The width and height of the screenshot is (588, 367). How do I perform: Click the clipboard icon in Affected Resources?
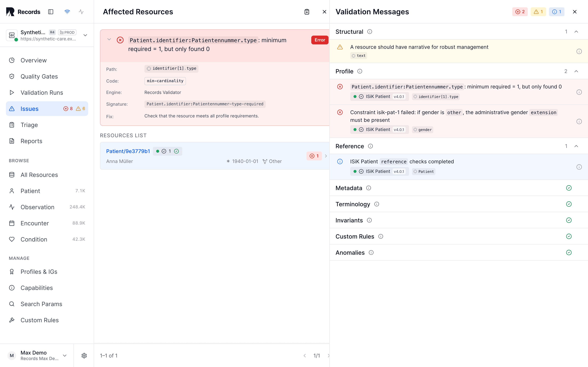pos(307,12)
